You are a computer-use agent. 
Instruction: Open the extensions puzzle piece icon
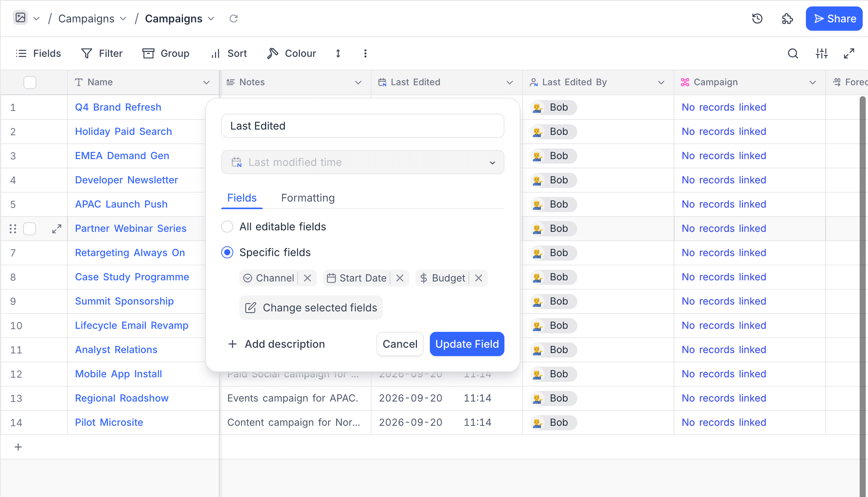[787, 19]
